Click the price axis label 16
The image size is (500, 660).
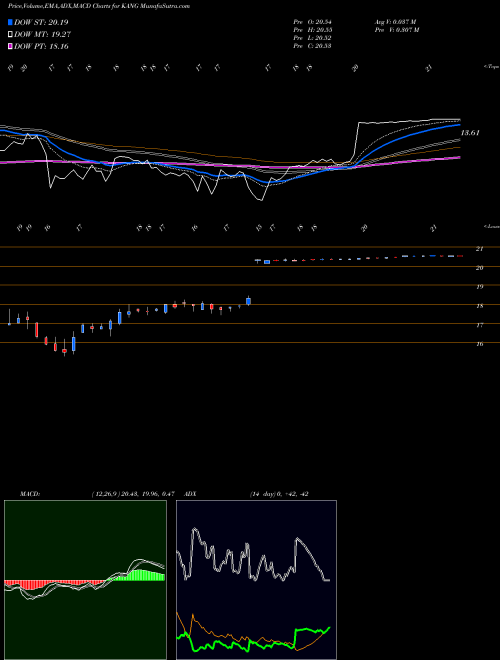(x=479, y=344)
